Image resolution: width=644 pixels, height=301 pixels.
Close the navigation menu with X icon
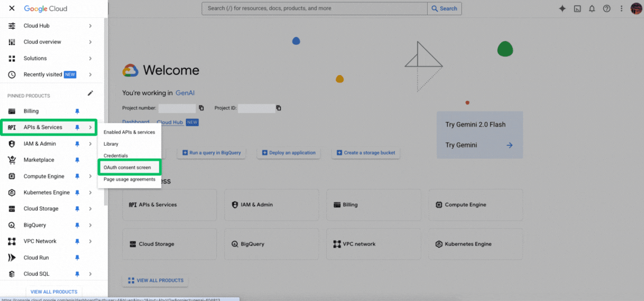tap(12, 9)
